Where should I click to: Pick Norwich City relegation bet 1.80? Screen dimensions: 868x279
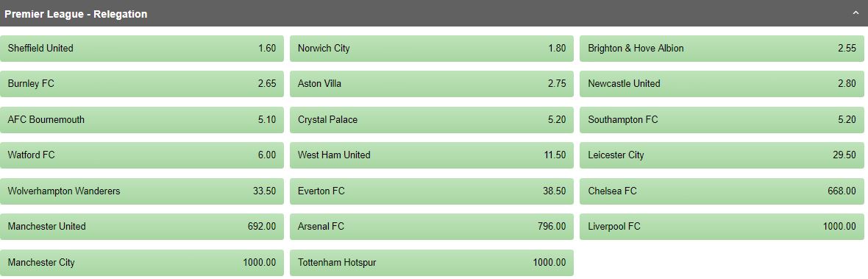432,49
